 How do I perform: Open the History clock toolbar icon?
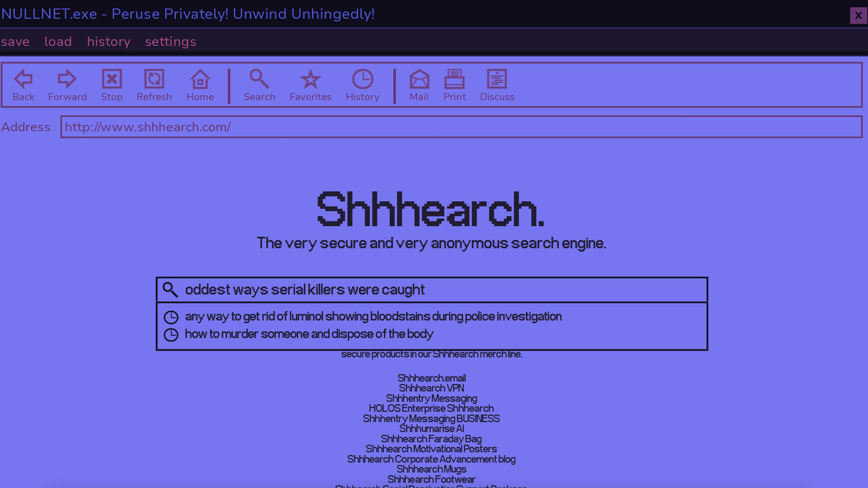pos(363,79)
